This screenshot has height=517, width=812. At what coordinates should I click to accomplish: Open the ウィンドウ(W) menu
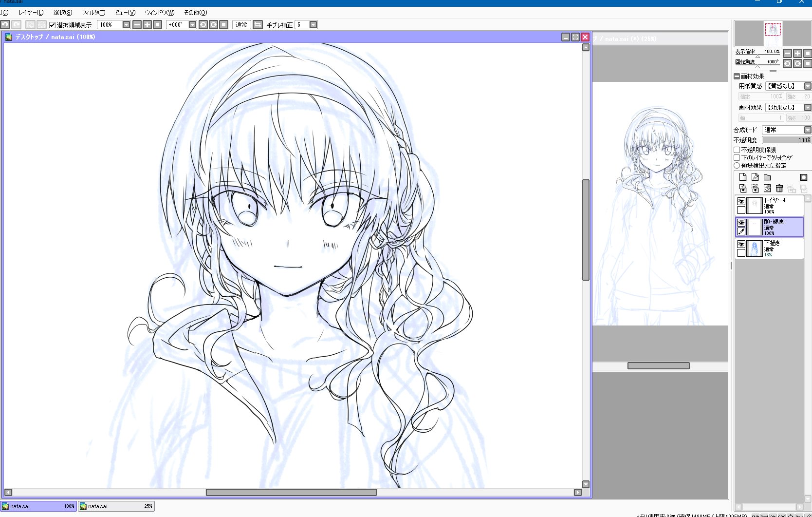pyautogui.click(x=160, y=13)
